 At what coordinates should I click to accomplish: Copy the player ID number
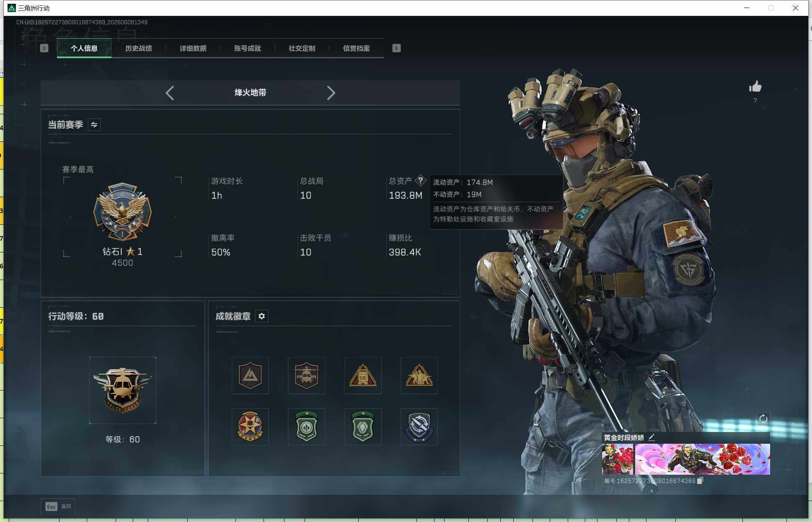coord(700,481)
